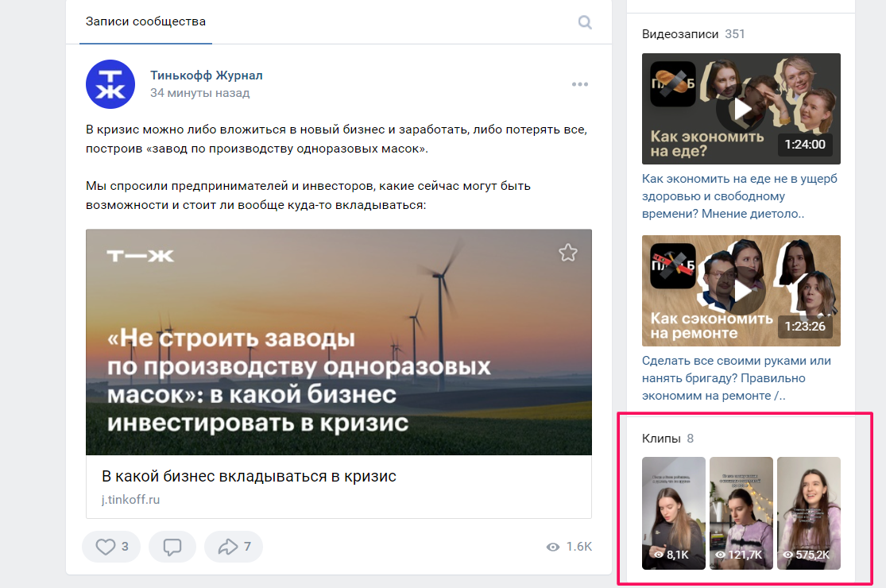Open the 'Как экономить на еде' description link

pyautogui.click(x=739, y=196)
